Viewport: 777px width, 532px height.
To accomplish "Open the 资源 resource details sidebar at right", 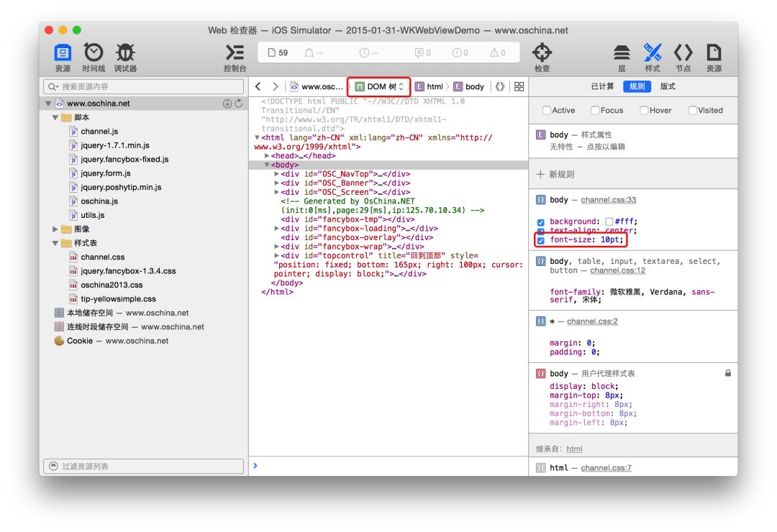I will point(714,58).
